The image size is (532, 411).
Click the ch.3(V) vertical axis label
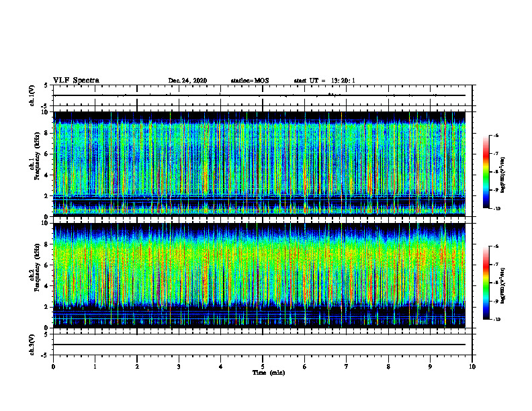point(32,345)
